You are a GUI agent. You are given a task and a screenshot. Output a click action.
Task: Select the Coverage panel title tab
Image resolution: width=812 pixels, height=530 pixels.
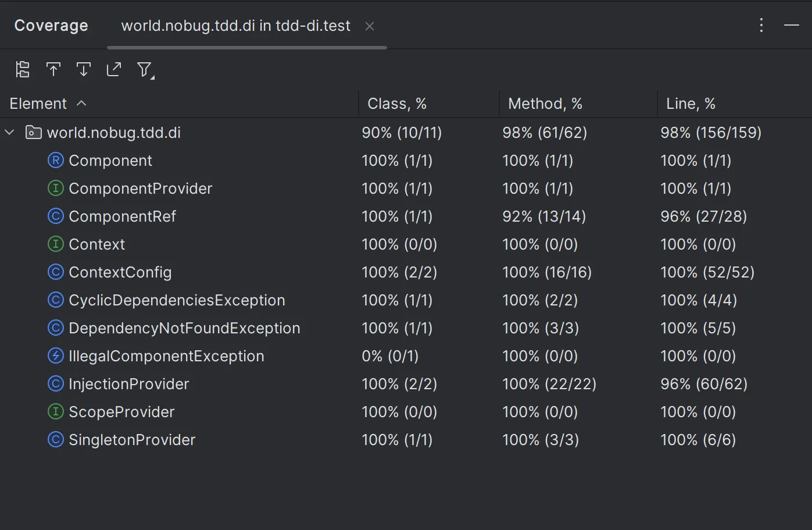click(51, 26)
